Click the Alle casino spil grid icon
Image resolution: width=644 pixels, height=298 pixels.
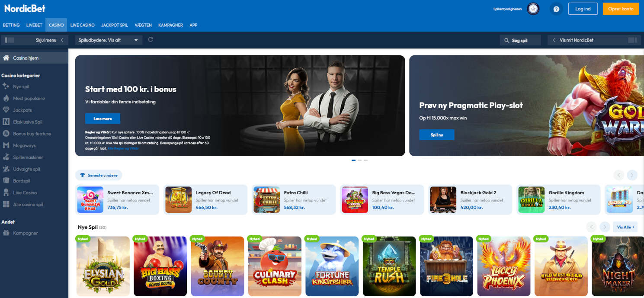[x=6, y=205]
